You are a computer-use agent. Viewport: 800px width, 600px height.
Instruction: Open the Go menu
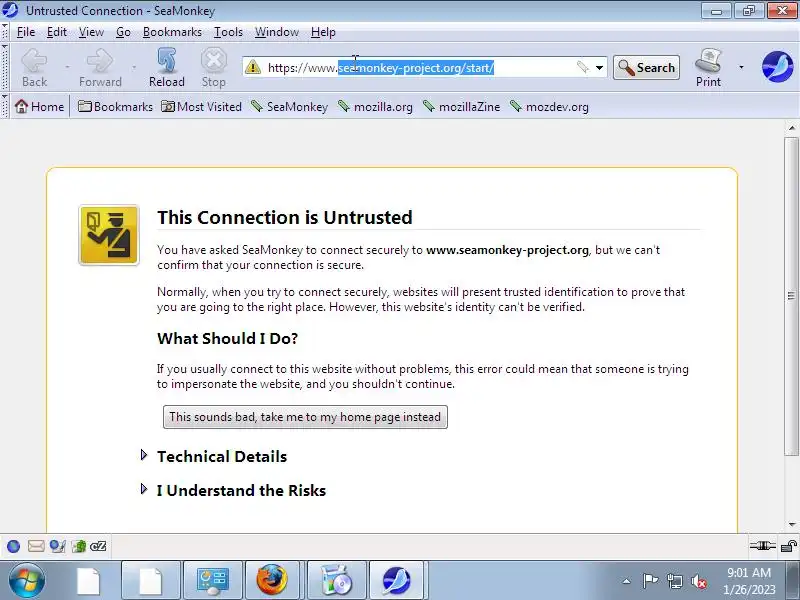click(x=123, y=32)
